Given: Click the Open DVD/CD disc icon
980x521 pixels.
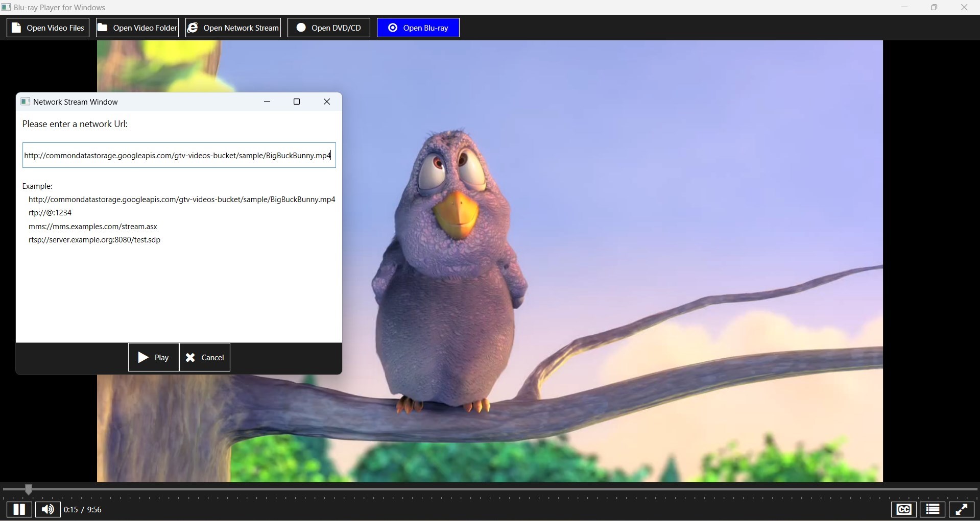Looking at the screenshot, I should [x=301, y=28].
